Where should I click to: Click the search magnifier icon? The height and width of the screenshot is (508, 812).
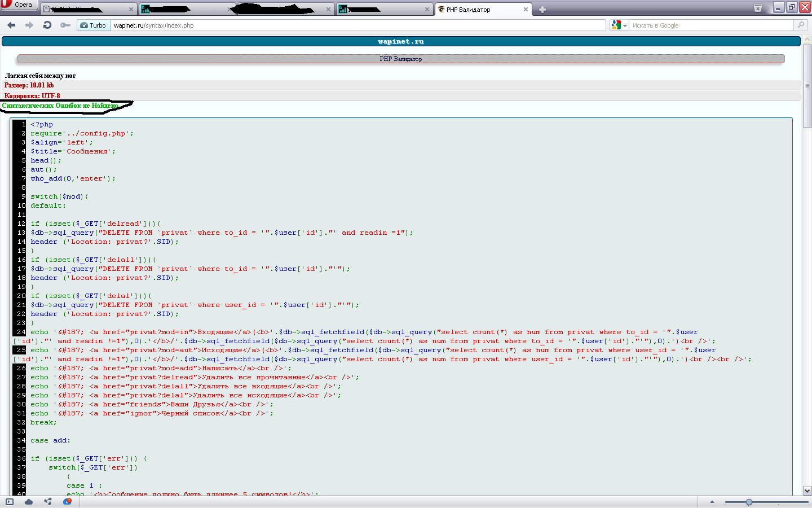[x=801, y=25]
